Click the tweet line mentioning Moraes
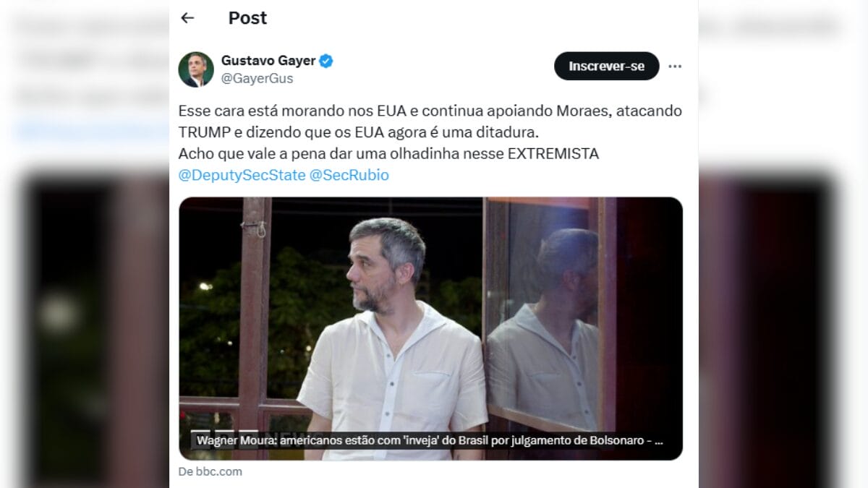The width and height of the screenshot is (868, 488). tap(430, 111)
